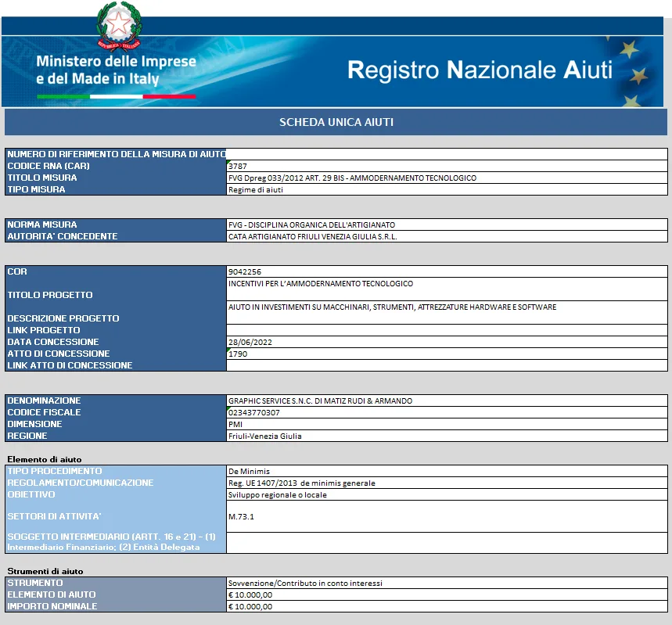Click the 'STRUMENTO' label
The height and width of the screenshot is (625, 672).
[x=34, y=583]
